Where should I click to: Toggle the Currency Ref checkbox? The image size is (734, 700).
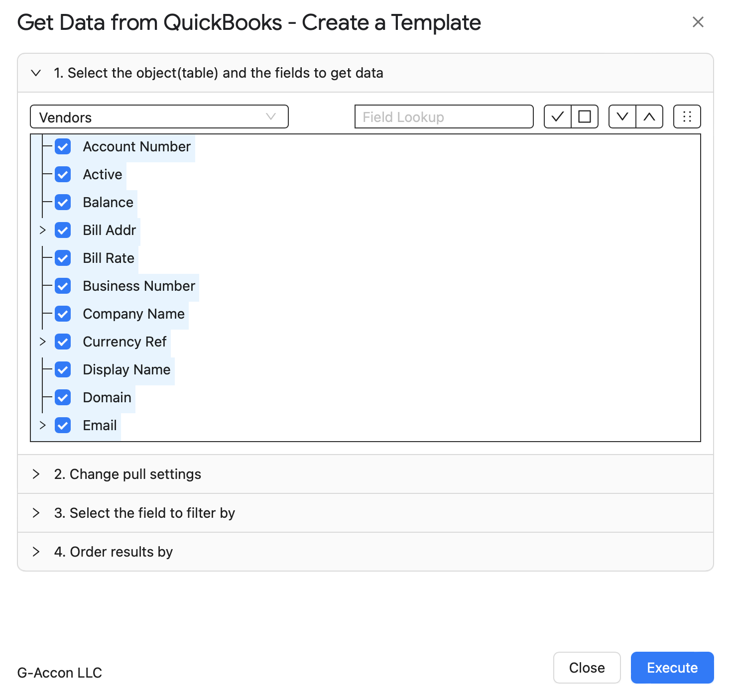[x=63, y=342]
